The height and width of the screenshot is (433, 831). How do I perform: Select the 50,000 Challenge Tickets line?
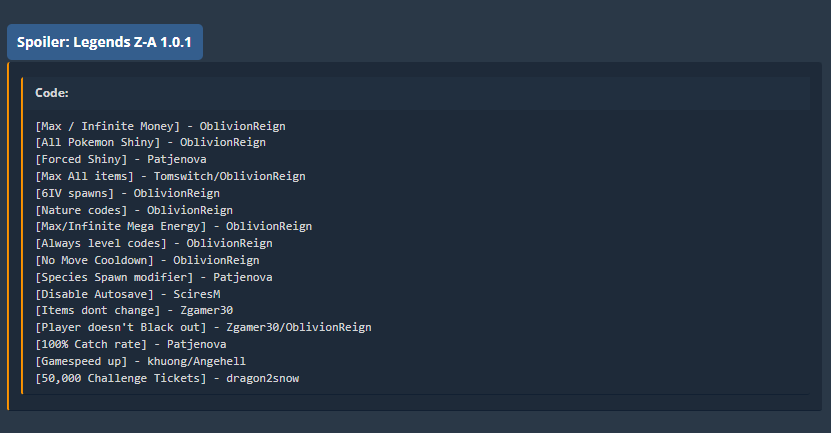point(167,378)
